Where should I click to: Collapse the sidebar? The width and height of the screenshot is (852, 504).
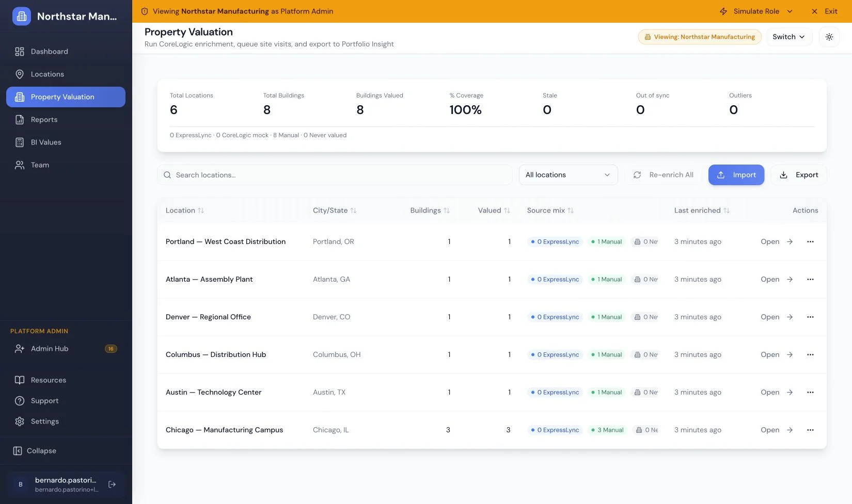(x=35, y=451)
